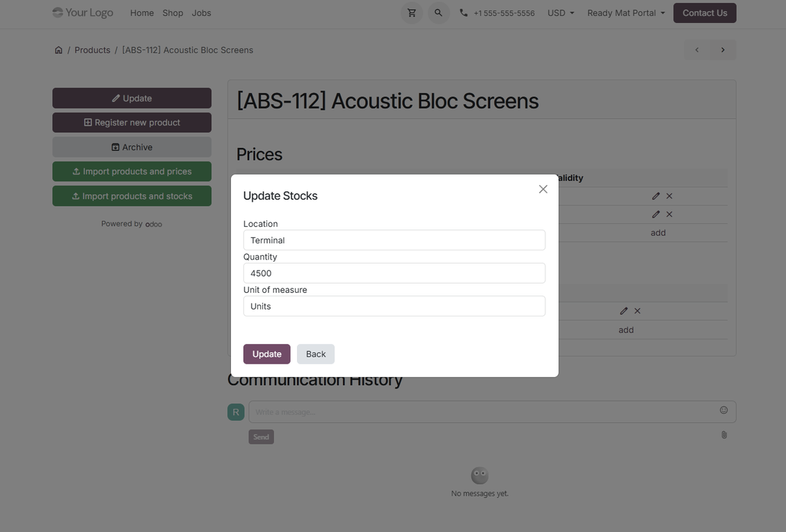Image resolution: width=786 pixels, height=532 pixels.
Task: Go to previous product arrow
Action: point(697,49)
